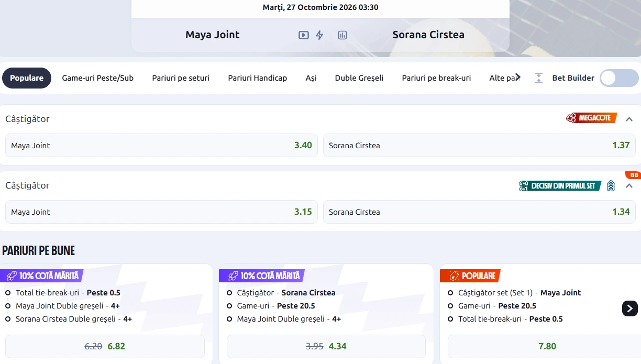Select the Populare tab

[27, 78]
